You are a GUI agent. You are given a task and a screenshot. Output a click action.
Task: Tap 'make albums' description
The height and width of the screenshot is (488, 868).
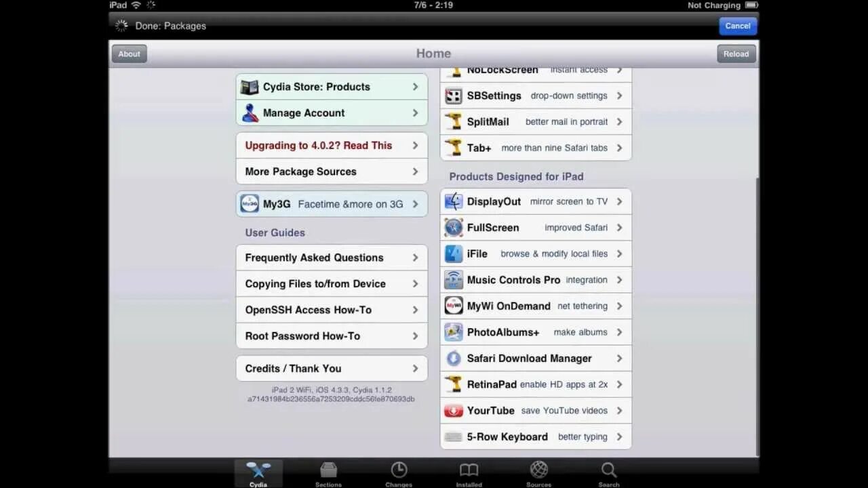(580, 332)
